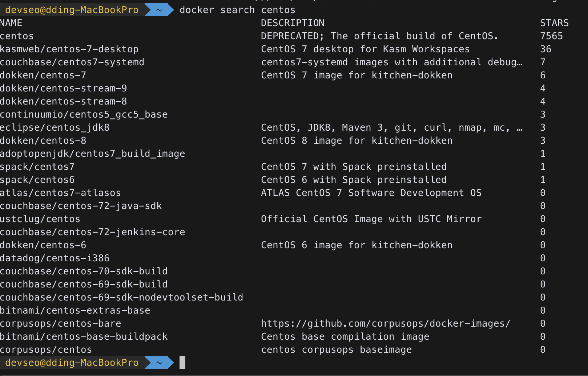Select the 'centos' official image name
Image resolution: width=588 pixels, height=376 pixels.
pyautogui.click(x=17, y=36)
